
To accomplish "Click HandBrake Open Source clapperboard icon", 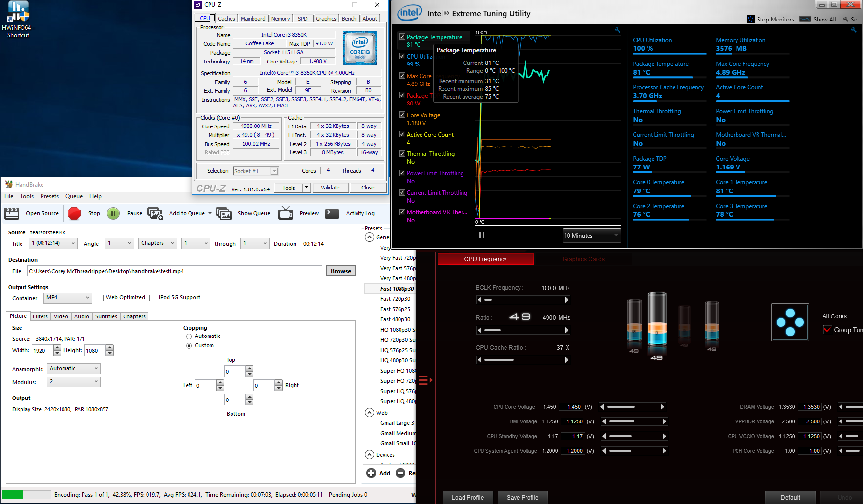I will click(x=12, y=213).
